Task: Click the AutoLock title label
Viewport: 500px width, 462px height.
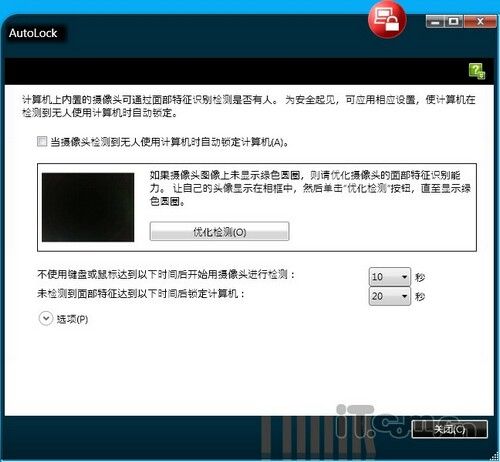Action: (33, 33)
